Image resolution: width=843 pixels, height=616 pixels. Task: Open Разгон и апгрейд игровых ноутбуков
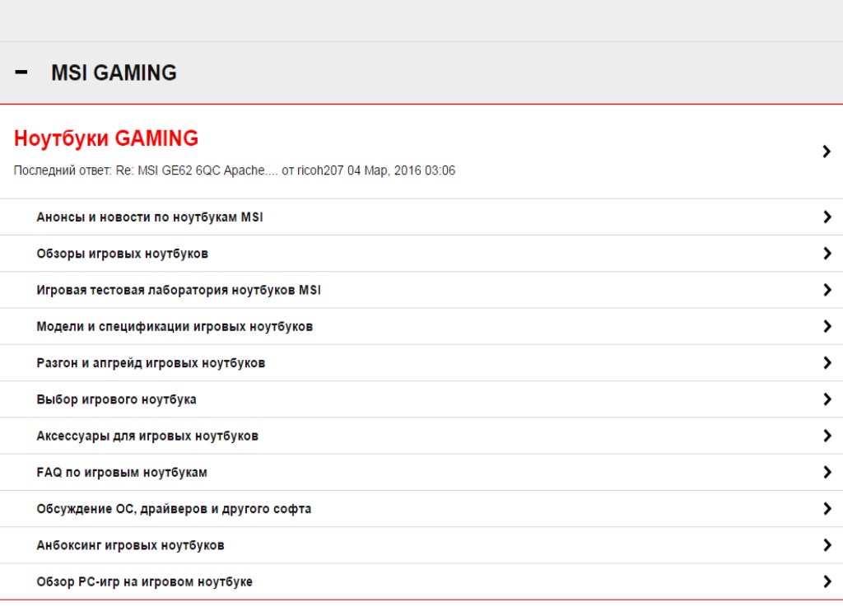[151, 363]
